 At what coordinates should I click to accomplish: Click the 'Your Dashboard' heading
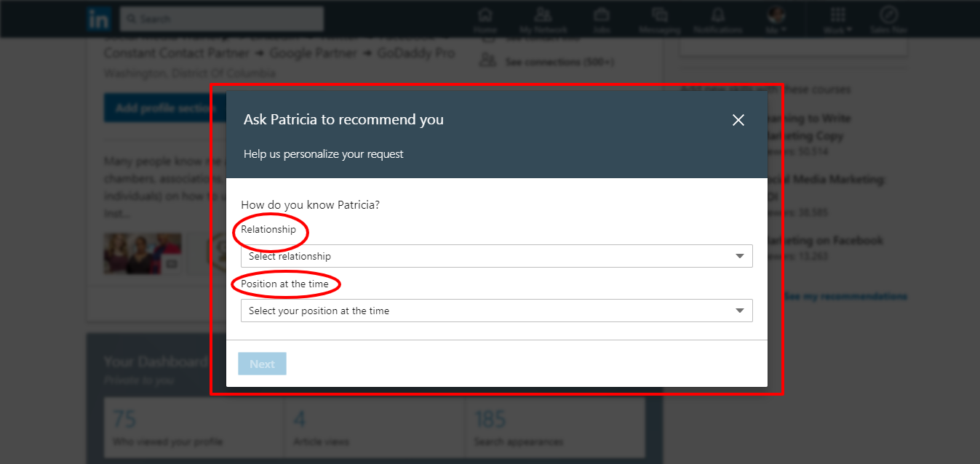point(155,362)
